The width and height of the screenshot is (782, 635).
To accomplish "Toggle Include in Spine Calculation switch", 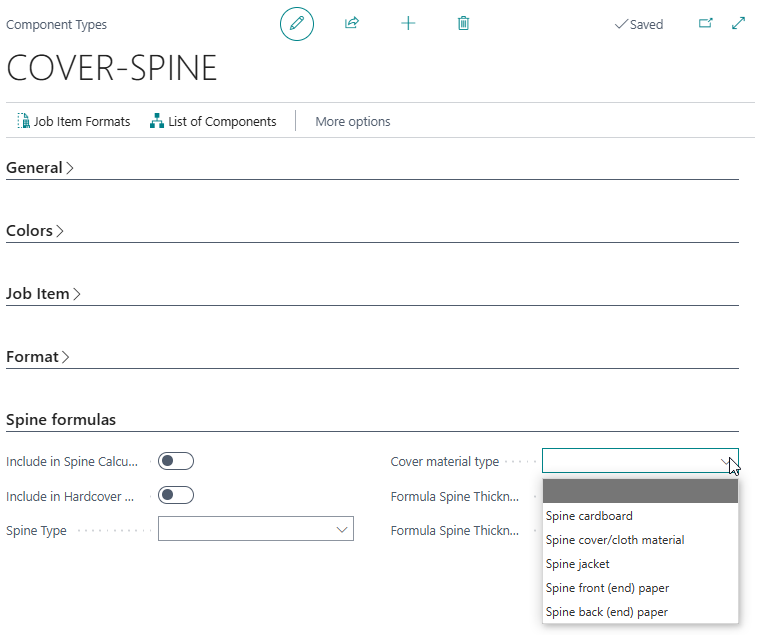I will [176, 461].
